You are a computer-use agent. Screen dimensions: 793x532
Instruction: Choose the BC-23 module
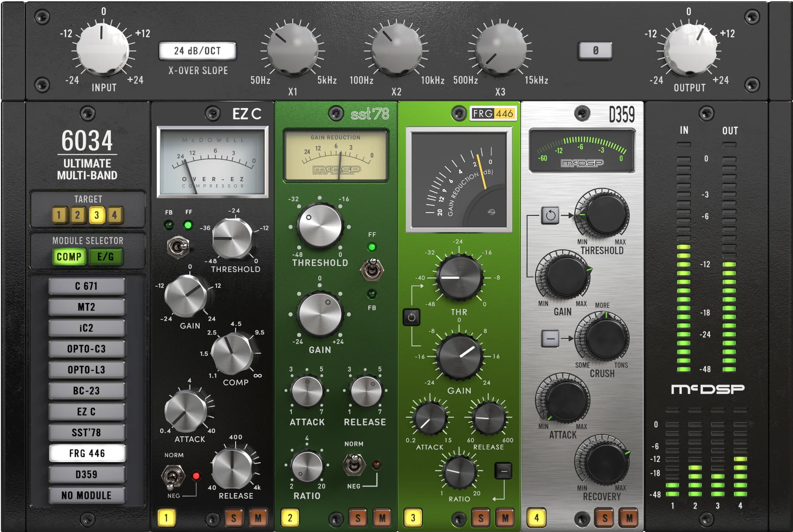[87, 390]
